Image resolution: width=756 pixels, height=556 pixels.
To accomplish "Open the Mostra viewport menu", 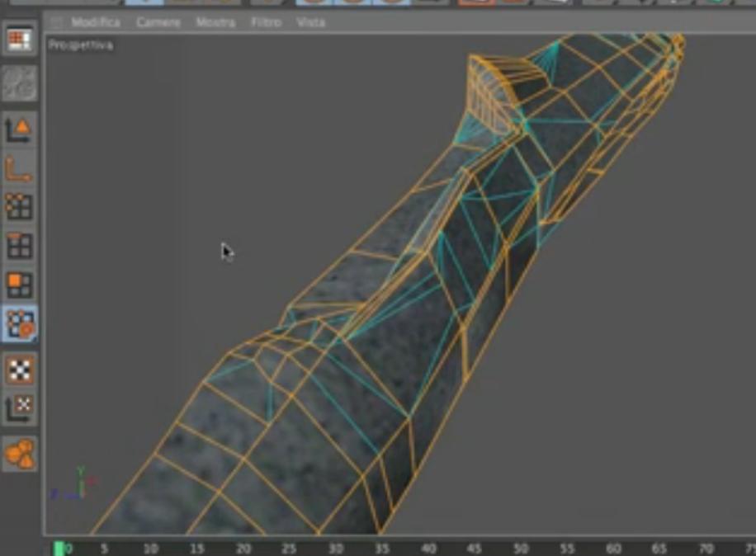I will pyautogui.click(x=215, y=22).
